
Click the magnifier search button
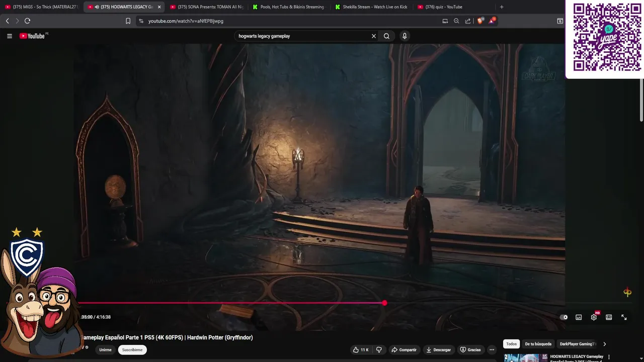pos(386,36)
